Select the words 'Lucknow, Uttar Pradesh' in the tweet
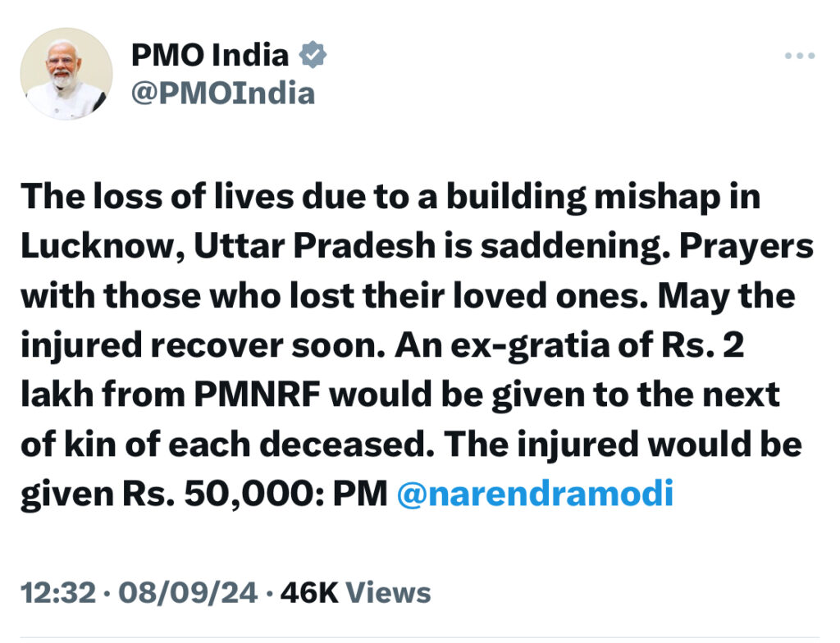The height and width of the screenshot is (643, 840). [228, 247]
